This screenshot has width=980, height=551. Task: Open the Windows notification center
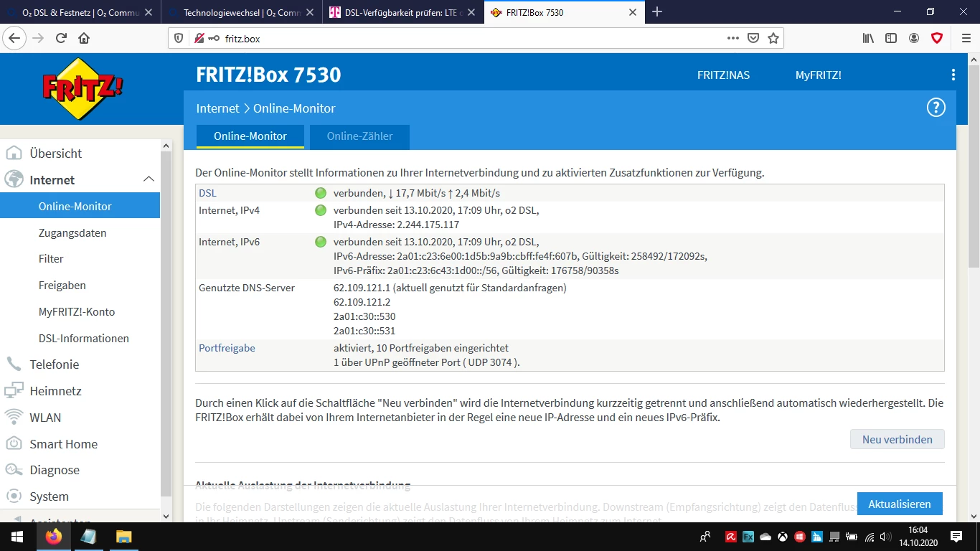pyautogui.click(x=956, y=536)
